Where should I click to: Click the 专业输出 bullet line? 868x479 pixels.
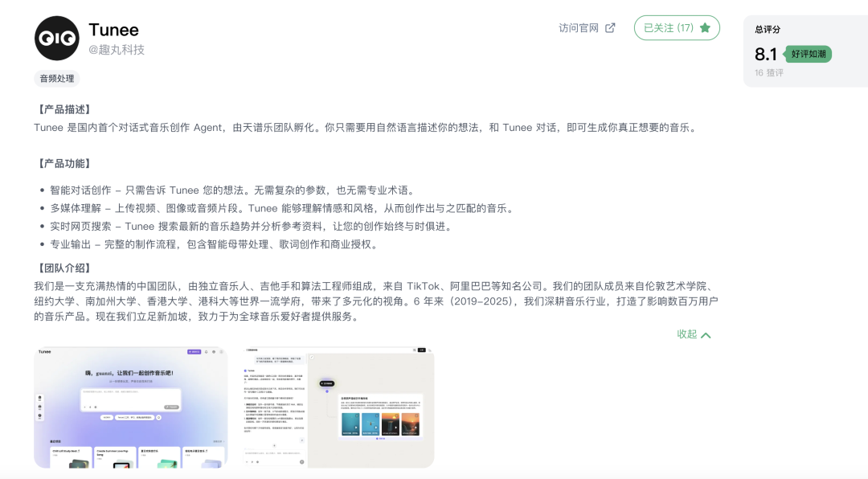pos(215,245)
